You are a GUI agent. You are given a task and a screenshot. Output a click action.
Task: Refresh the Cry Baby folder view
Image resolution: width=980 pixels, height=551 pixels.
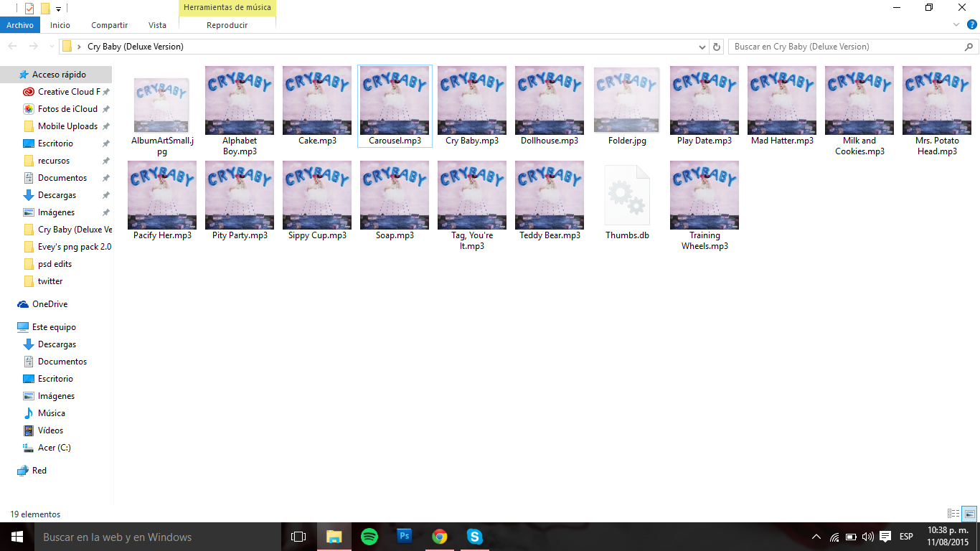click(716, 47)
